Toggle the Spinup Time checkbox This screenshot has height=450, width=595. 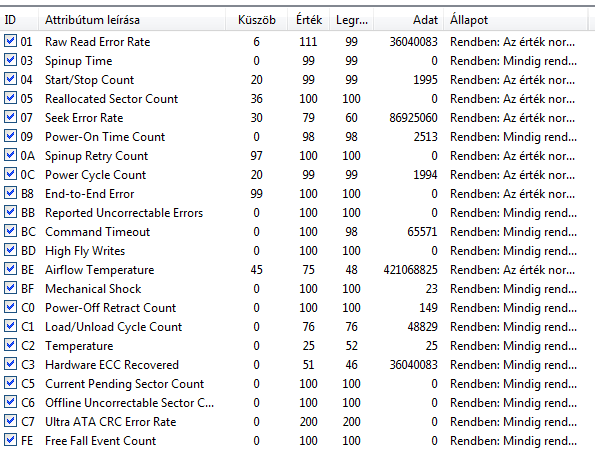10,60
